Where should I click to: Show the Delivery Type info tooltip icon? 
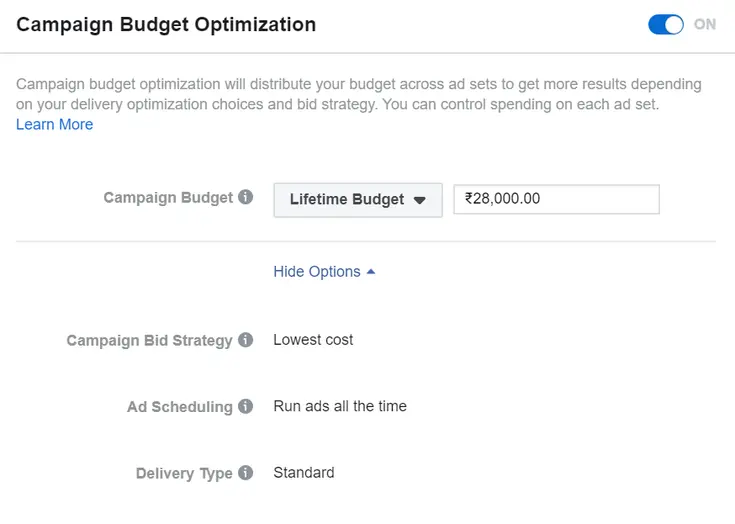246,473
